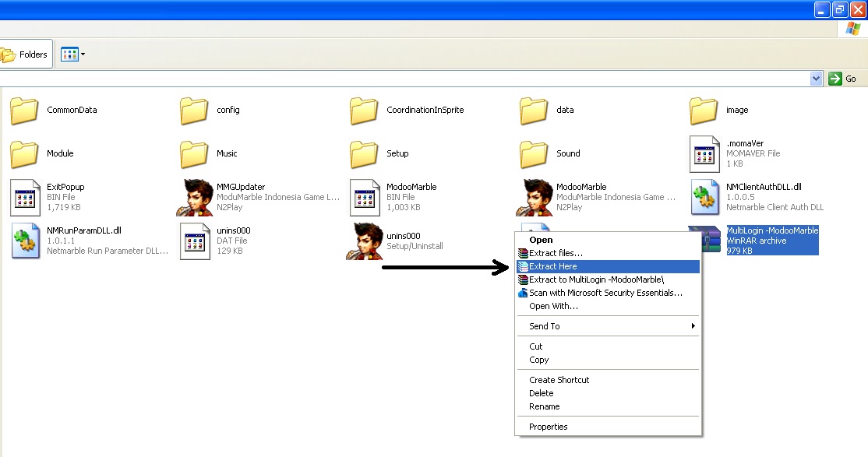Toggle the Folders pane button
Image resolution: width=868 pixels, height=457 pixels.
[26, 54]
